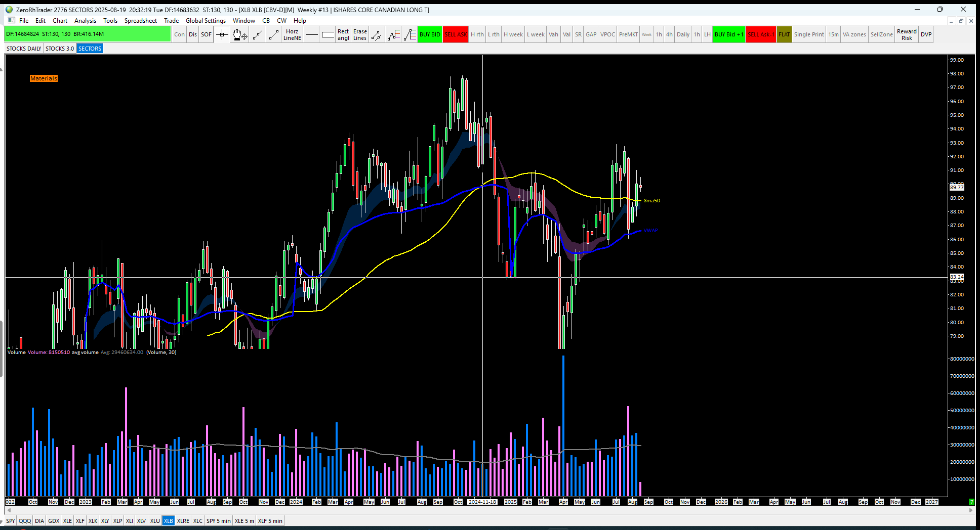This screenshot has height=530, width=980.
Task: Click the Rect angl button
Action: click(343, 34)
